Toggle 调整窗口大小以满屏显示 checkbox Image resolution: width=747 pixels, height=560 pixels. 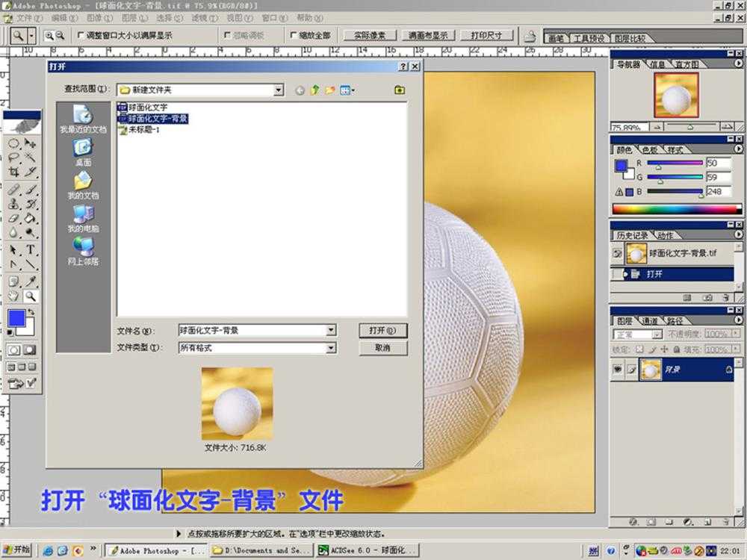pyautogui.click(x=81, y=35)
